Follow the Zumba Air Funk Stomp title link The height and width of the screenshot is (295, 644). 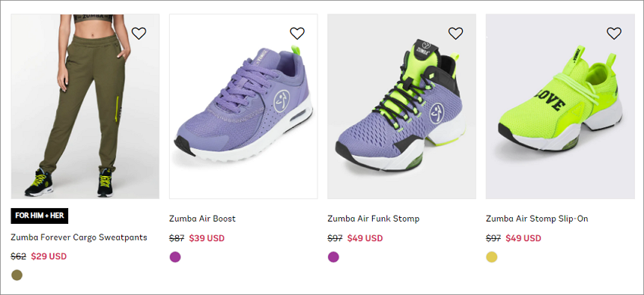374,219
